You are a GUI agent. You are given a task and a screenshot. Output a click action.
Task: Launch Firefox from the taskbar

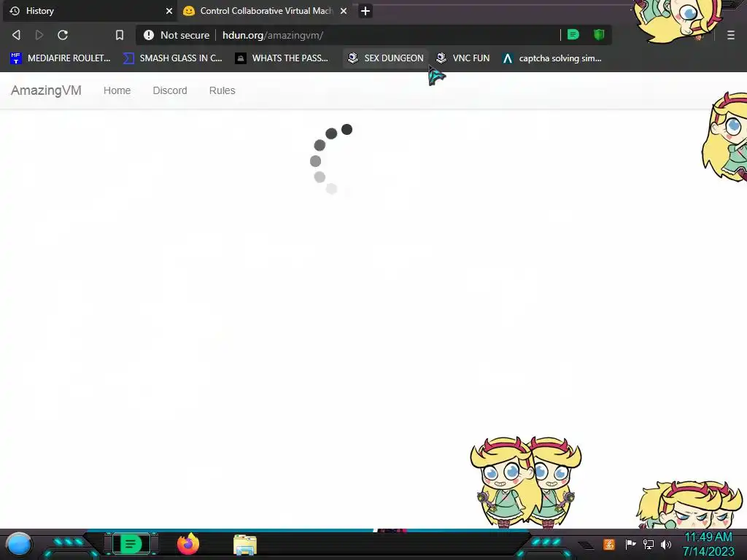coord(188,544)
